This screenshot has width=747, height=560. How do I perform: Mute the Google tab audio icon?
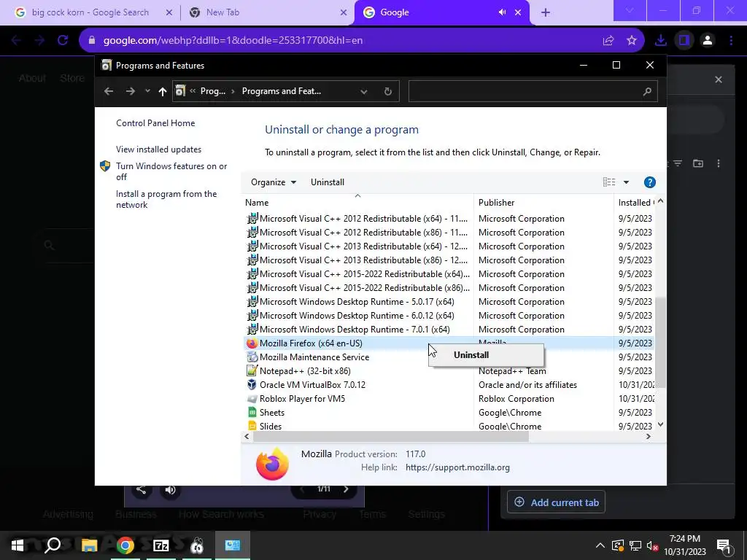(x=502, y=12)
